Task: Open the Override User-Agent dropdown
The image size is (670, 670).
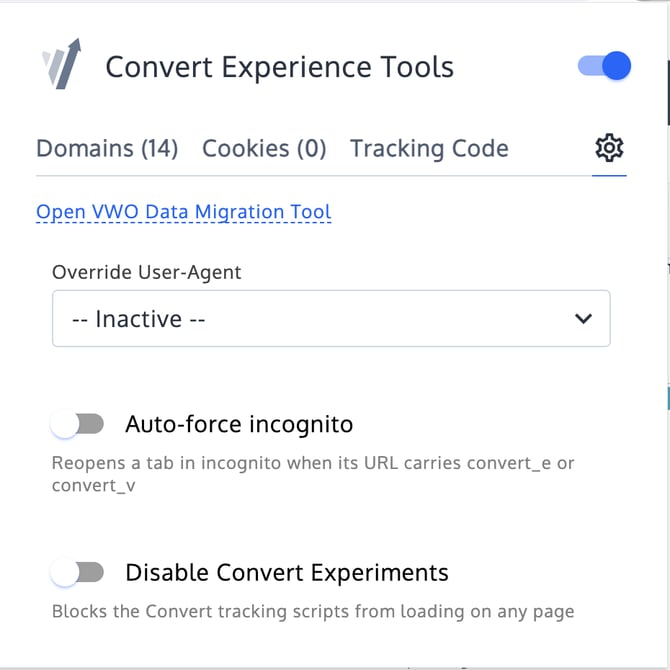Action: tap(331, 318)
